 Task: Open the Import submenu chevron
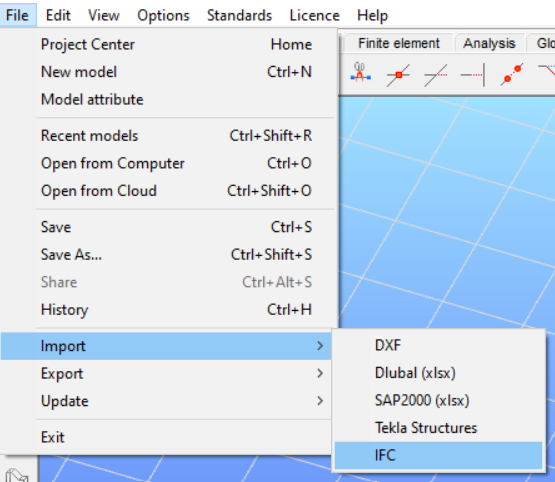point(320,345)
